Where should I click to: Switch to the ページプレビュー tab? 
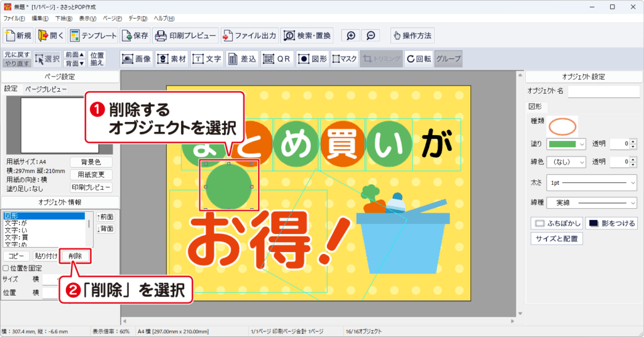click(x=46, y=89)
